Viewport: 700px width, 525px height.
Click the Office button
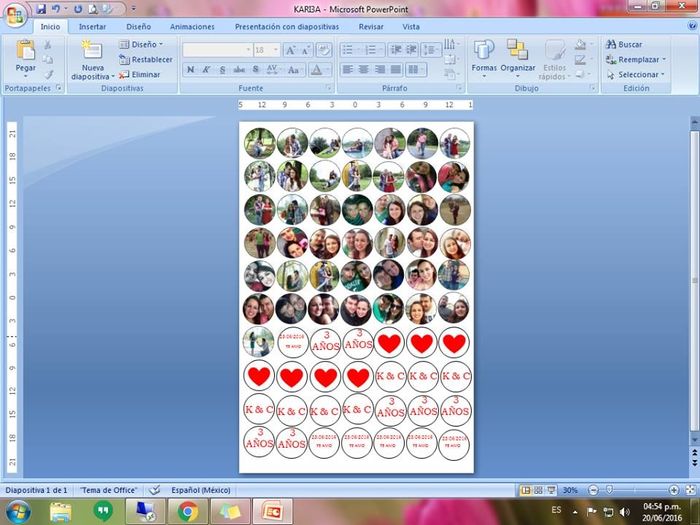coord(14,12)
